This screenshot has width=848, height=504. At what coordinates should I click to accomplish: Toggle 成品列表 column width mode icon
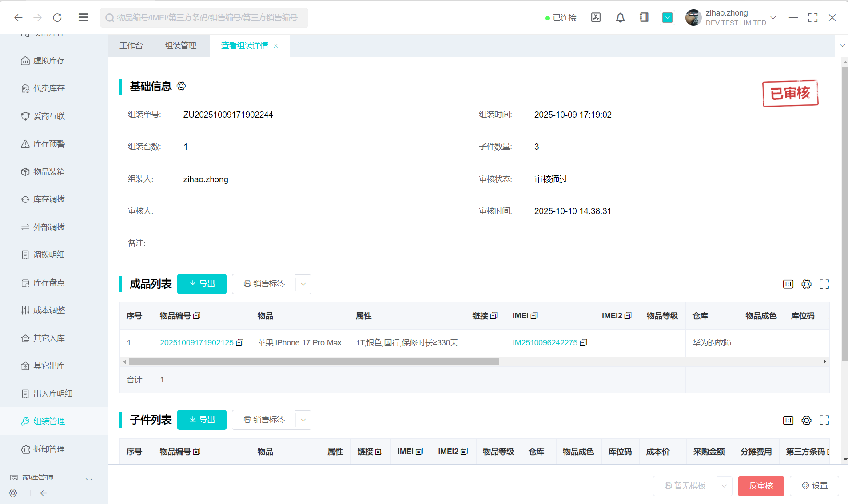pyautogui.click(x=788, y=284)
